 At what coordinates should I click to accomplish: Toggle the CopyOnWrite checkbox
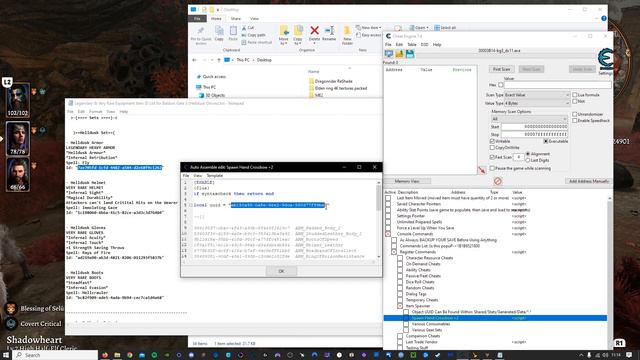(492, 148)
